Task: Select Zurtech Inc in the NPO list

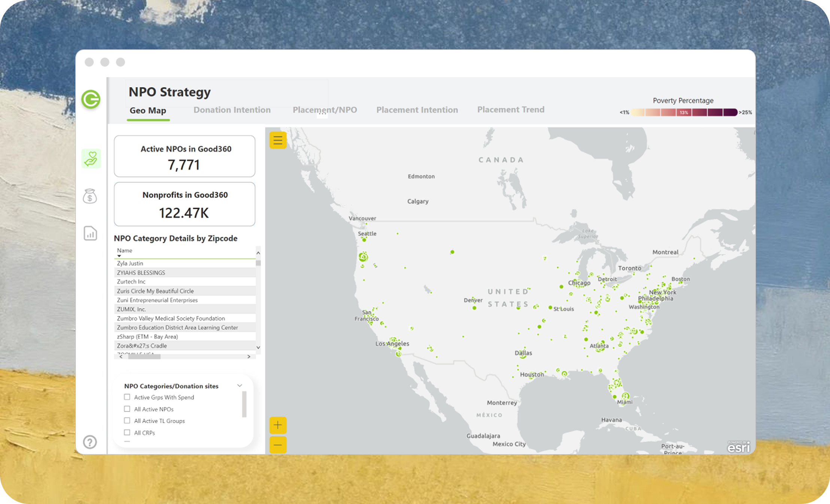Action: tap(131, 282)
